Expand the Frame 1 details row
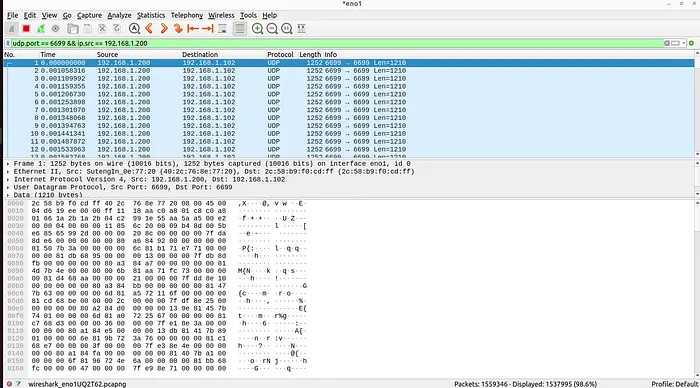The image size is (700, 388). coord(8,164)
